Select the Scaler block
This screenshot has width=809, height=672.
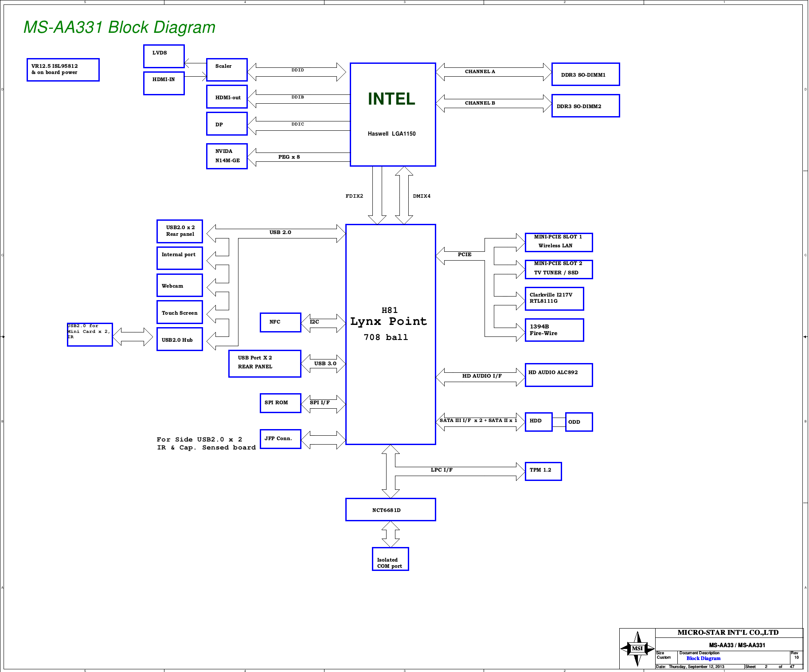click(x=227, y=70)
